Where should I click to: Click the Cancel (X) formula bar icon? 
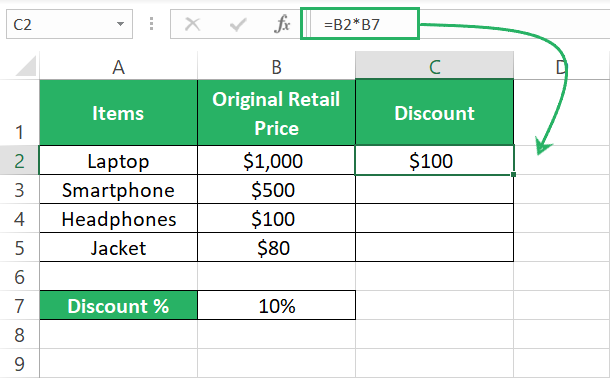coord(193,24)
